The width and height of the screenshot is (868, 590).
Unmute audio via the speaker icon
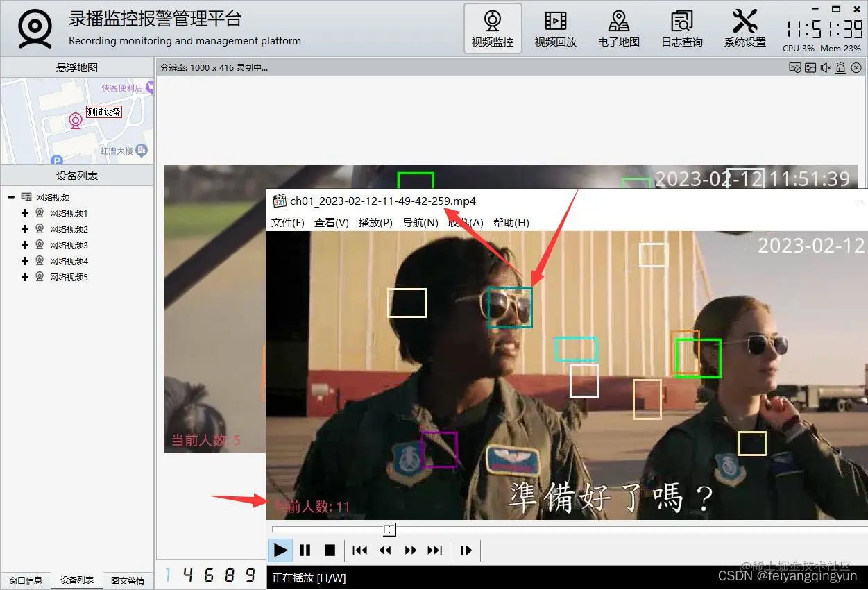coord(826,67)
